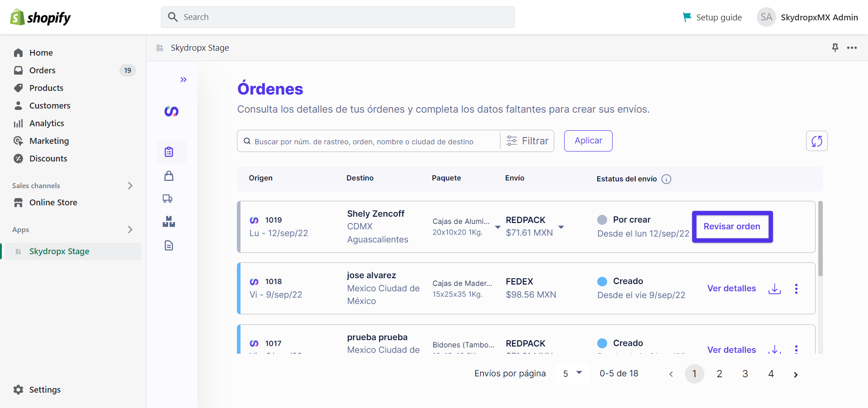Click the tracking search input field
This screenshot has height=408, width=868.
point(368,142)
